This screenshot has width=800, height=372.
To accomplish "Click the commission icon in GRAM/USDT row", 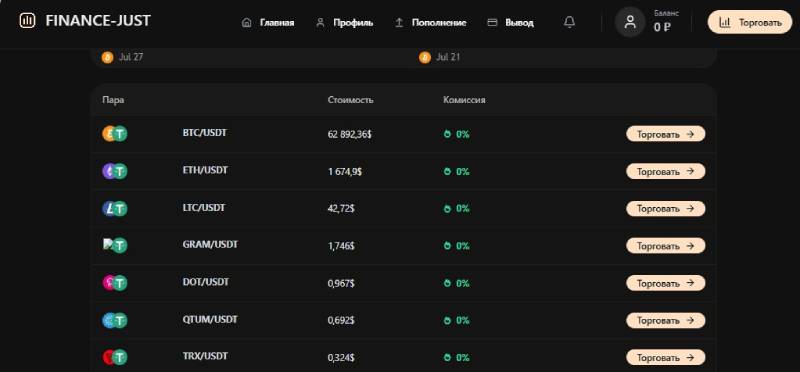I will click(447, 246).
